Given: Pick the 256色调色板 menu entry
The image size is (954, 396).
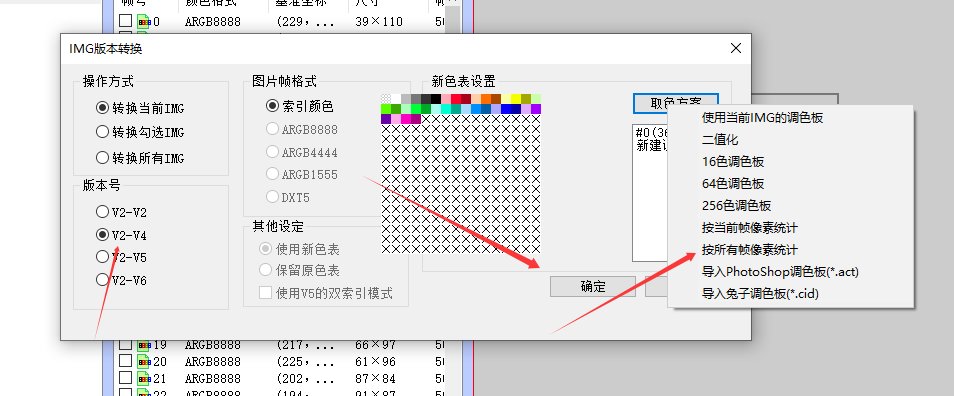Looking at the screenshot, I should tap(790, 206).
